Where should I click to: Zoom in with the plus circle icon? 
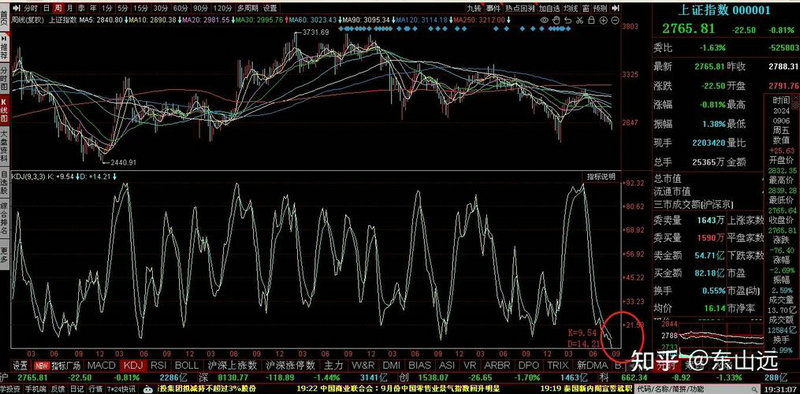603,20
